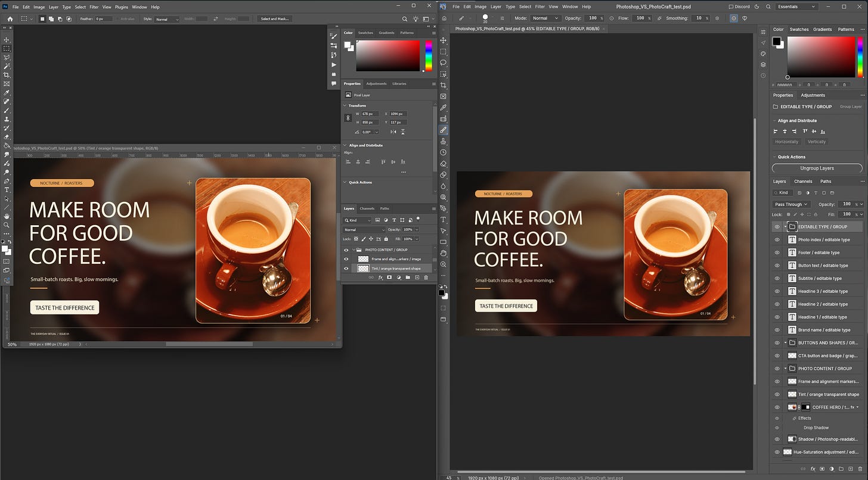Click fx layer style icon in left Layers panel

[380, 278]
